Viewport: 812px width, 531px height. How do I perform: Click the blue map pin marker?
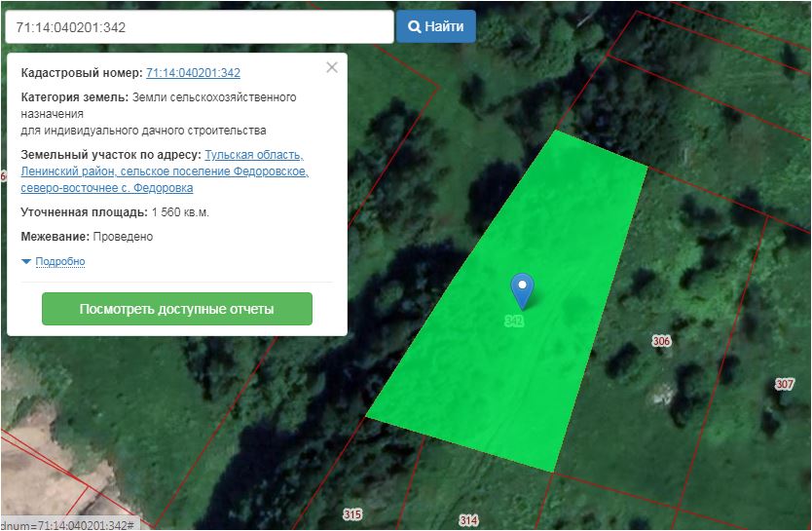(x=523, y=289)
